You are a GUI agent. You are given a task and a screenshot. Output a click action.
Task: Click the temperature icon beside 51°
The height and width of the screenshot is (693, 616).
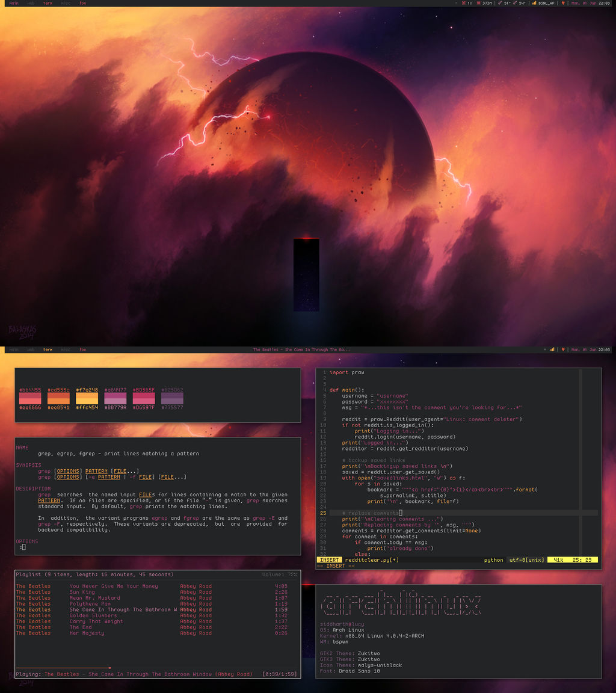pos(500,3)
